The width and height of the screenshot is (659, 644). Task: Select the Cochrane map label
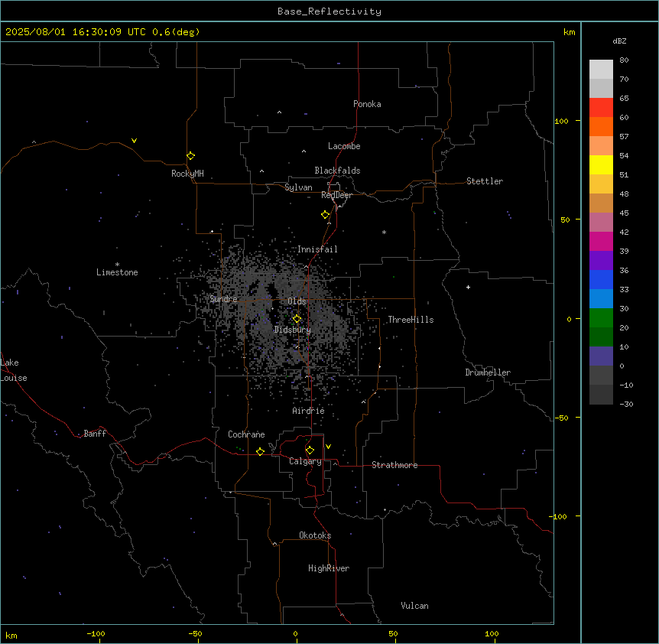pyautogui.click(x=246, y=434)
